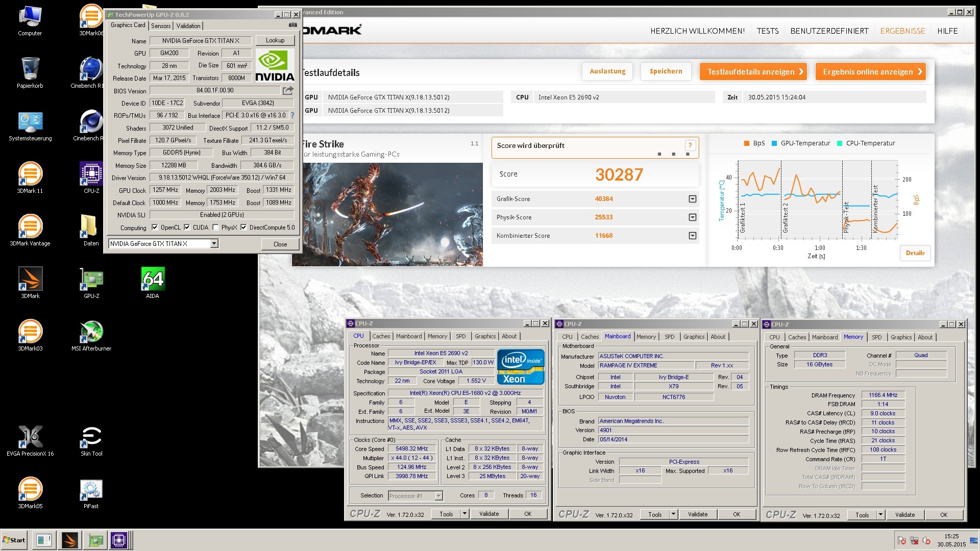Expand the Kombinierter Score details
980x551 pixels.
point(693,236)
